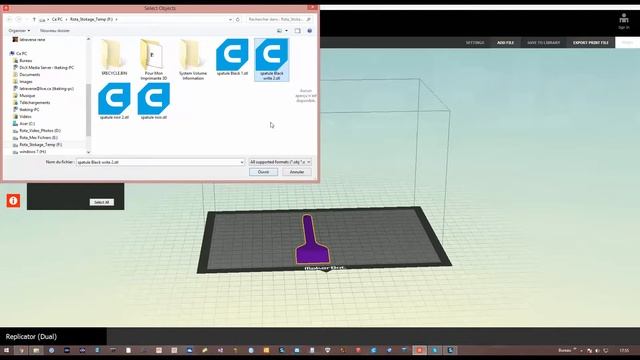This screenshot has height=360, width=640.
Task: Select the spatule Black 1.stl file
Action: pos(232,57)
